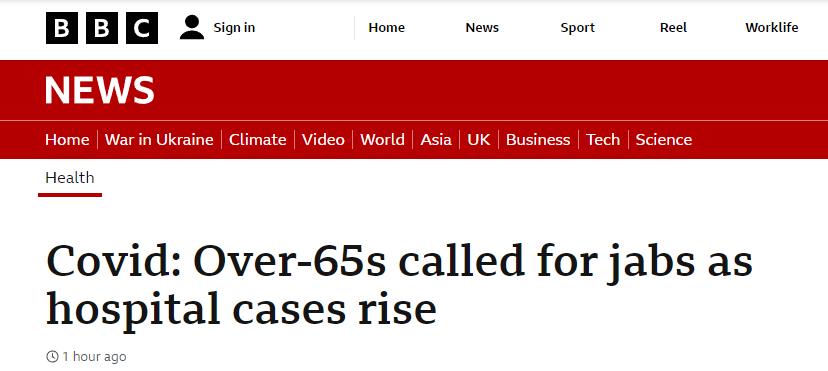Screen dimensions: 828x371
Task: Click the BBC logo blocks
Action: (x=102, y=27)
